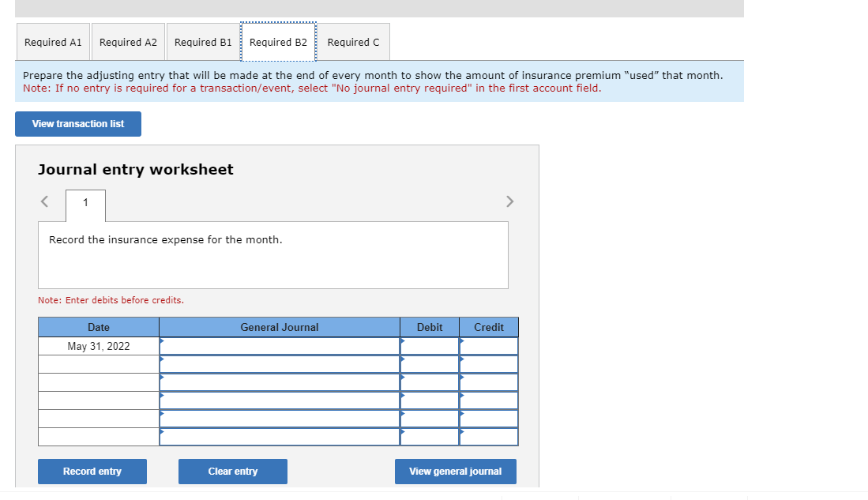The width and height of the screenshot is (868, 500).
Task: Click the previous entry left chevron
Action: [x=45, y=201]
